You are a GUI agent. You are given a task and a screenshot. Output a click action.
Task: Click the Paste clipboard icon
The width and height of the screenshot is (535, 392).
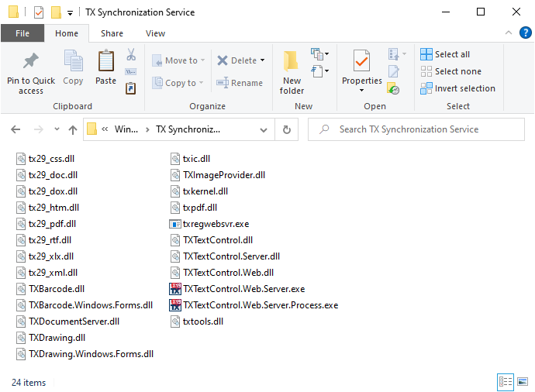(x=105, y=60)
